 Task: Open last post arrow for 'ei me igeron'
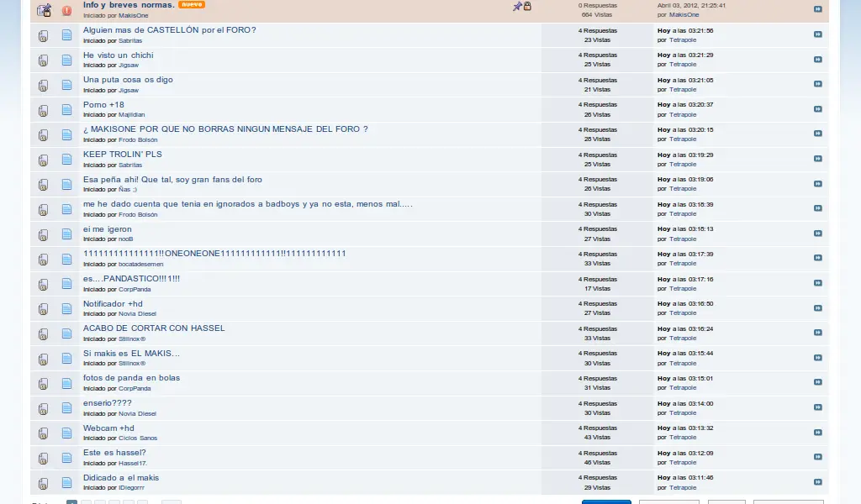pyautogui.click(x=817, y=233)
